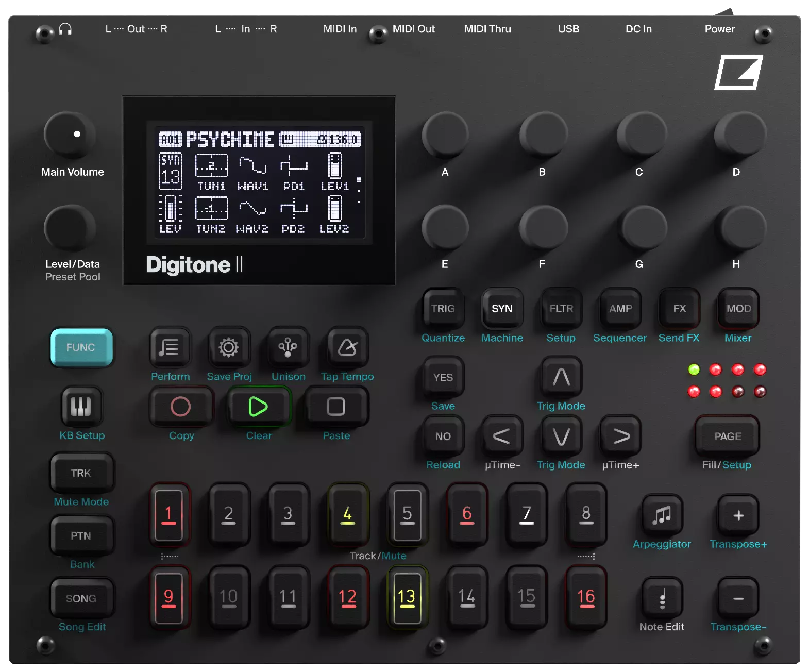The width and height of the screenshot is (809, 672).
Task: Toggle trig key 14
Action: (467, 598)
